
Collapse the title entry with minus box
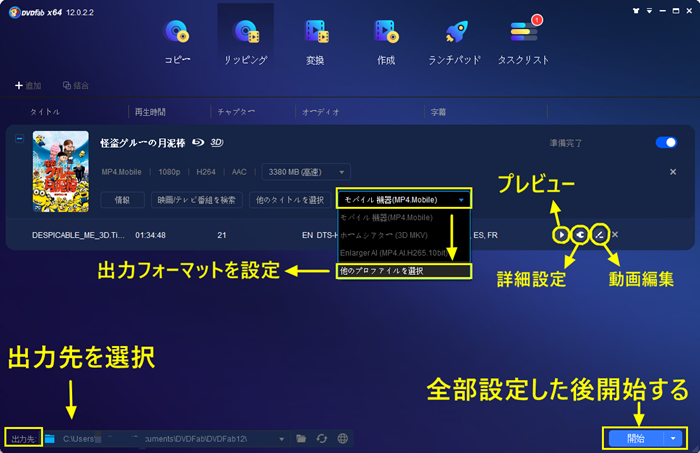pos(20,139)
